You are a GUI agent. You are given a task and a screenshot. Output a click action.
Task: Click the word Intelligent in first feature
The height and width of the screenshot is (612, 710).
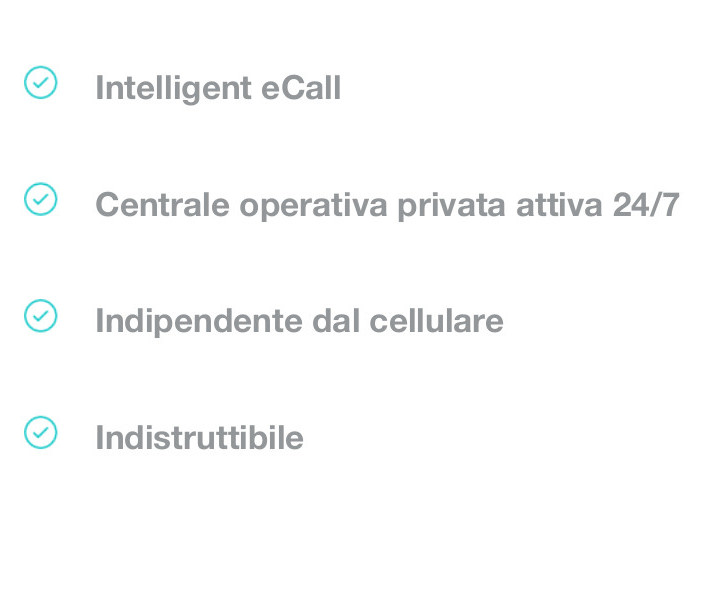click(x=173, y=89)
